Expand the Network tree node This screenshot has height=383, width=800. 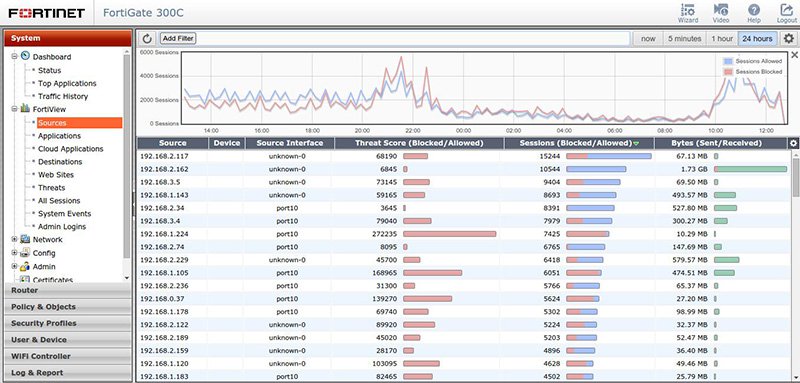14,239
